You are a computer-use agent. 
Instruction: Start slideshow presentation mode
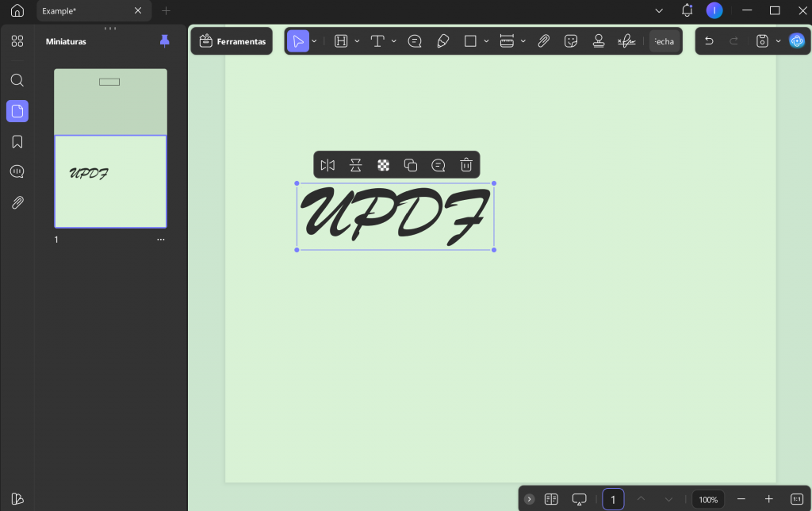click(x=579, y=499)
